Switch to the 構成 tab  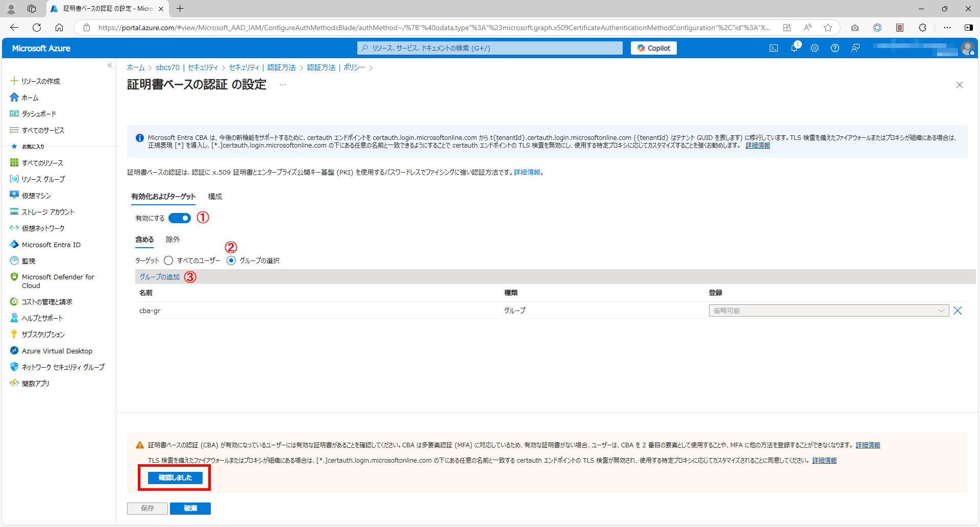pos(215,197)
